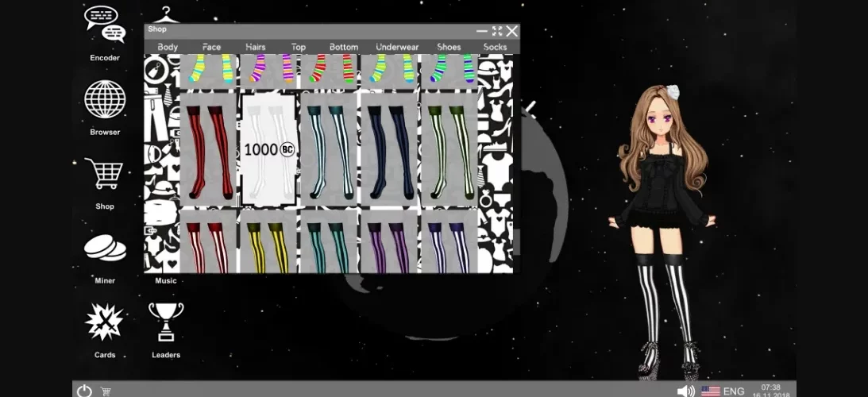Viewport: 868px width, 397px height.
Task: Switch to the Shoes tab
Action: click(449, 47)
